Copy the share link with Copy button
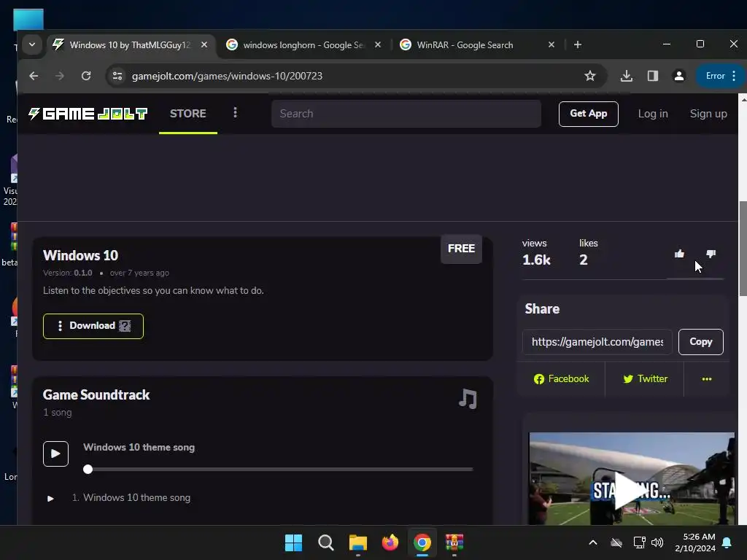The height and width of the screenshot is (560, 747). point(700,342)
